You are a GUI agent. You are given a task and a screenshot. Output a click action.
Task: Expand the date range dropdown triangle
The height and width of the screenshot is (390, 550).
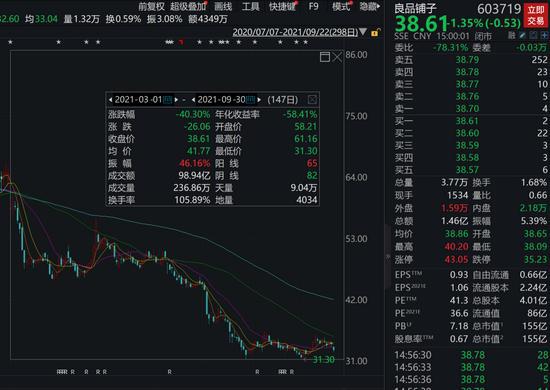pos(363,32)
